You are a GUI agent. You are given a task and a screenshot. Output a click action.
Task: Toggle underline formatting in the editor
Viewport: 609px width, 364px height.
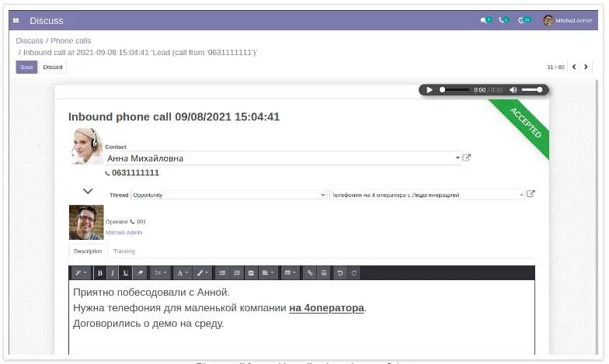125,273
